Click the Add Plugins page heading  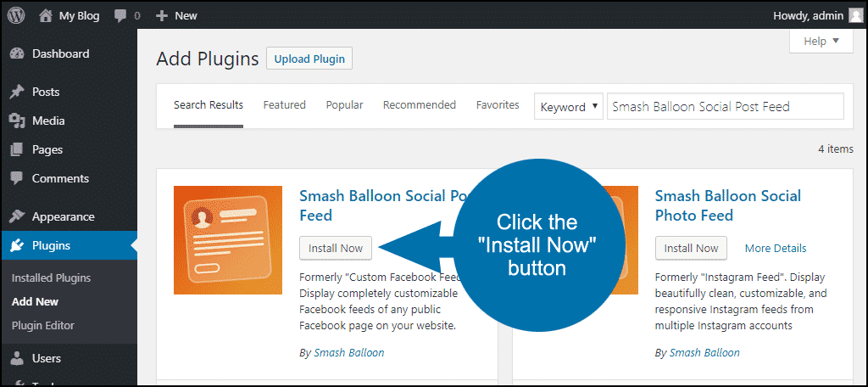coord(208,59)
